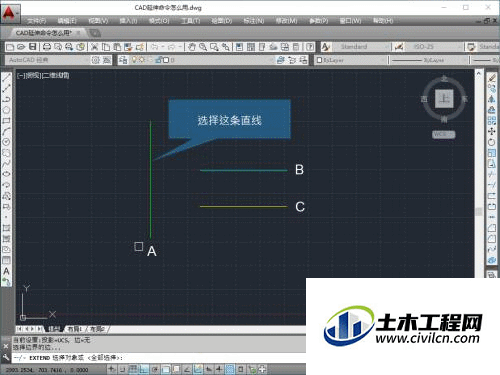The width and height of the screenshot is (500, 375).
Task: Open the Layer Properties Manager icon
Action: pos(123,60)
